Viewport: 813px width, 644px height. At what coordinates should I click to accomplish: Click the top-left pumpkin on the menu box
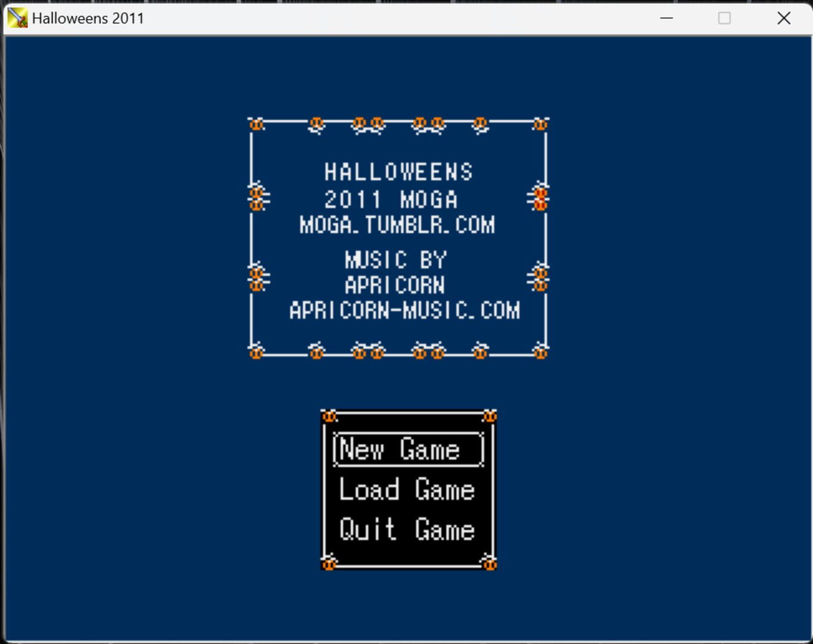[x=329, y=416]
